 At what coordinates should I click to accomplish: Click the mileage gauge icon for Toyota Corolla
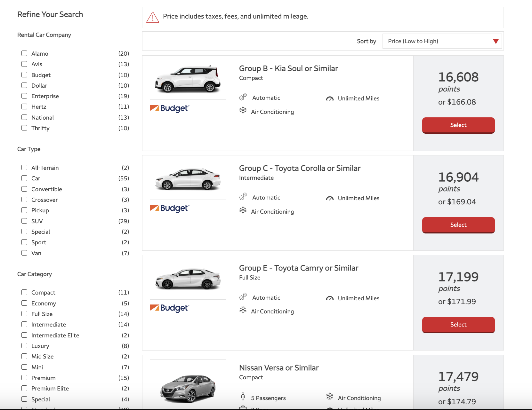coord(330,198)
